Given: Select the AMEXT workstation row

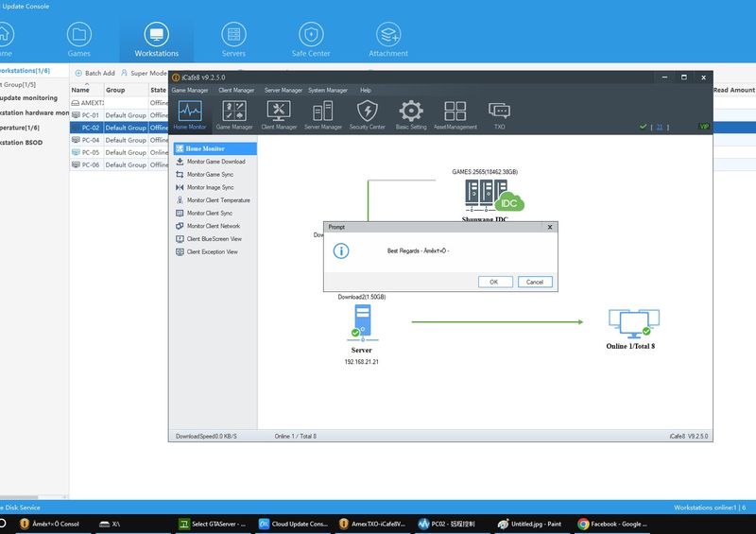Looking at the screenshot, I should 119,103.
